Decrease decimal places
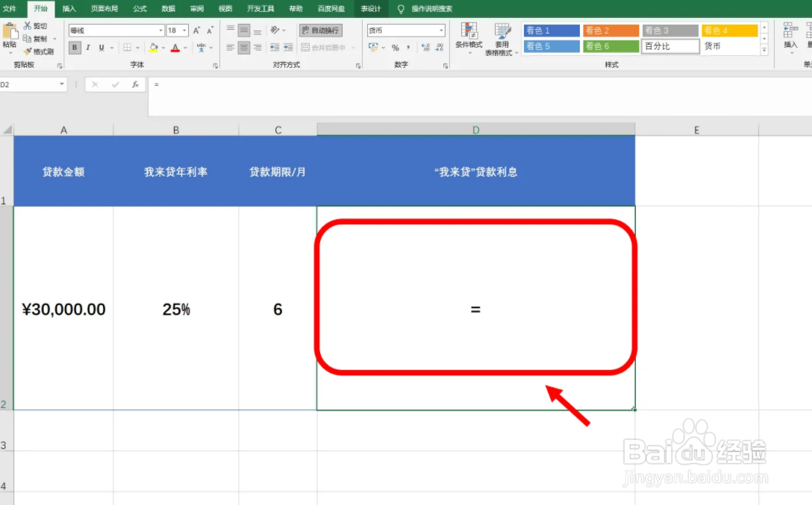The width and height of the screenshot is (812, 505). pyautogui.click(x=439, y=48)
